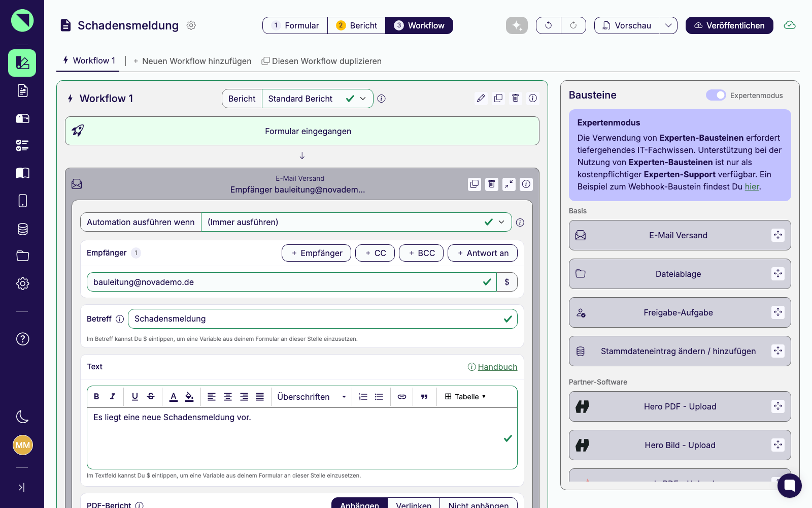Duplicate the E-Mail Versand block
812x508 pixels.
pos(475,184)
